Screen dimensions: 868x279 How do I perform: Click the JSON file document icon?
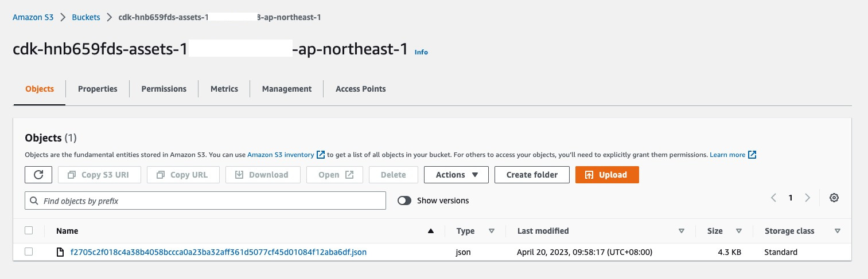60,252
